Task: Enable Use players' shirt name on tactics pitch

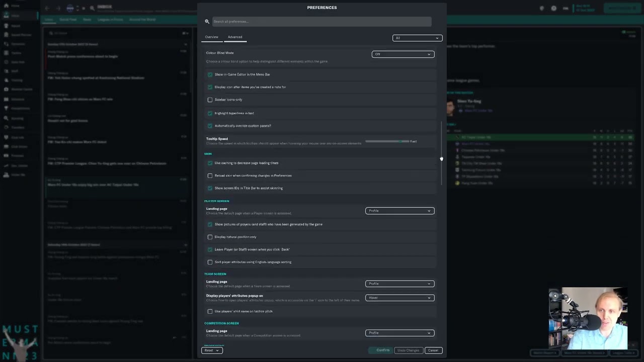Action: point(210,311)
